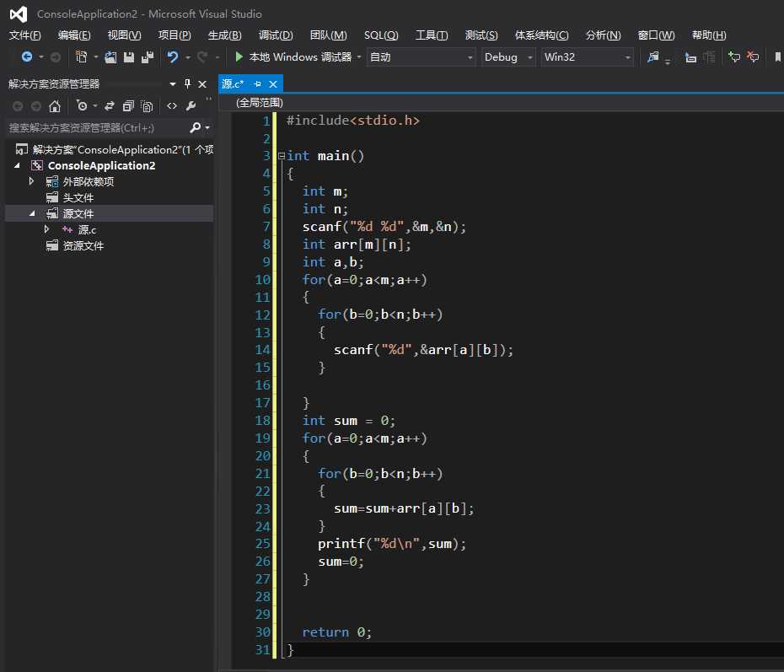This screenshot has height=672, width=784.
Task: Open the 调试(D) menu
Action: pos(276,35)
